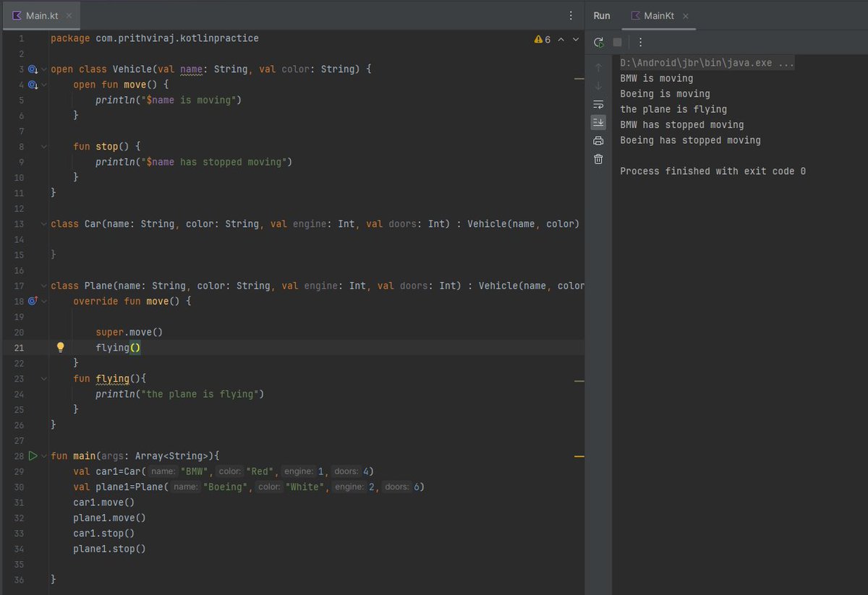Collapse override move fold arrow line 18

[x=44, y=301]
